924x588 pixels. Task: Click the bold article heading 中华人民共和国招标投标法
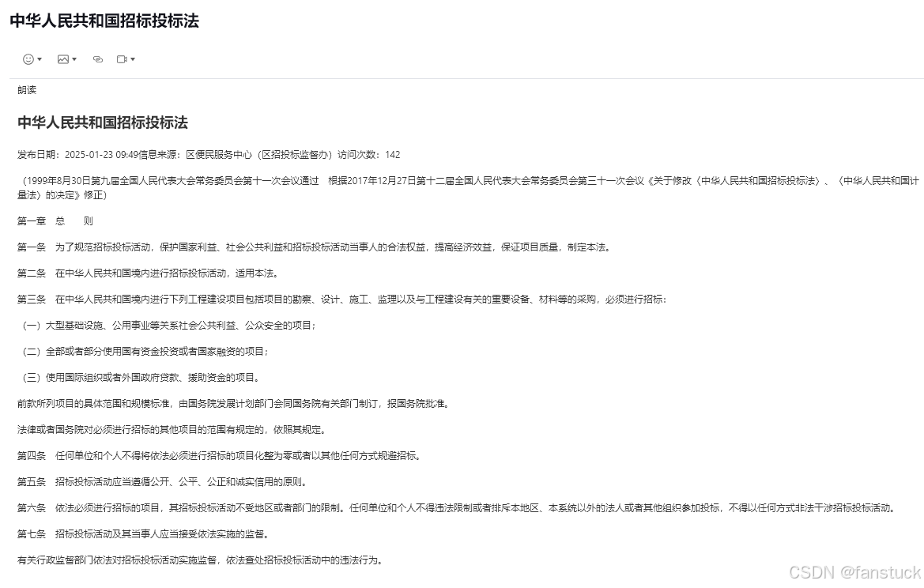(x=103, y=122)
